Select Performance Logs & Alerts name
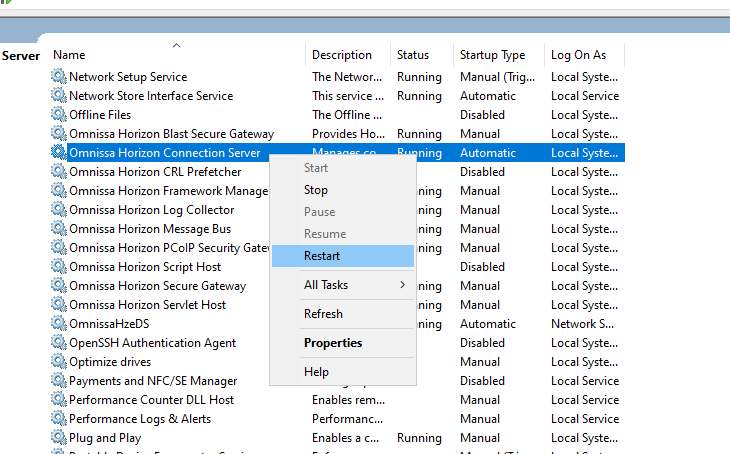Screen dimensions: 730x454 click(x=140, y=419)
